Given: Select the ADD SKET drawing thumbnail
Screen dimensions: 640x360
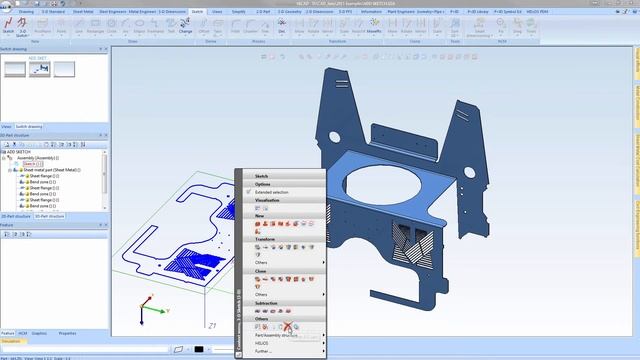Looking at the screenshot, I should (x=40, y=69).
